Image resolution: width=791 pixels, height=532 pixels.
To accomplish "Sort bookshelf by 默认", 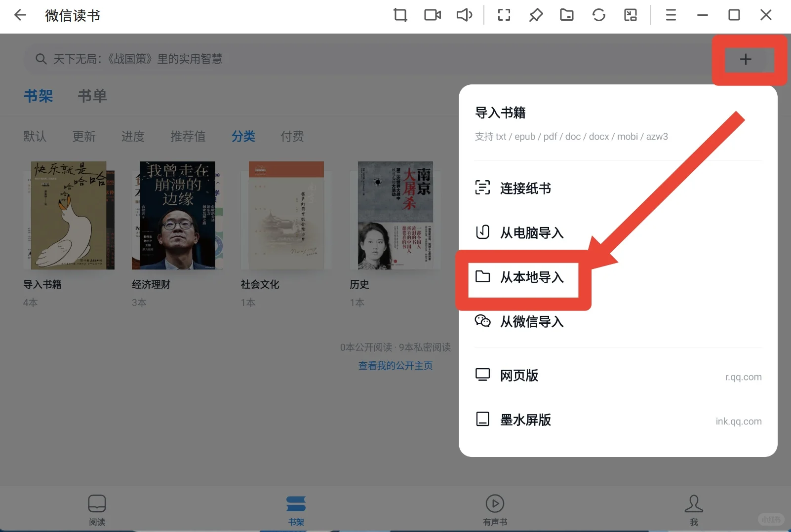I will (35, 136).
